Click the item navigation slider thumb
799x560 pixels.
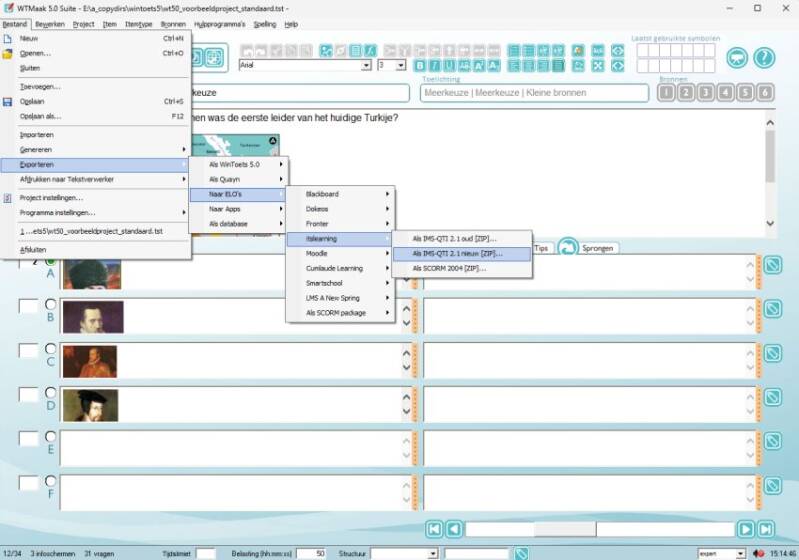pos(565,529)
